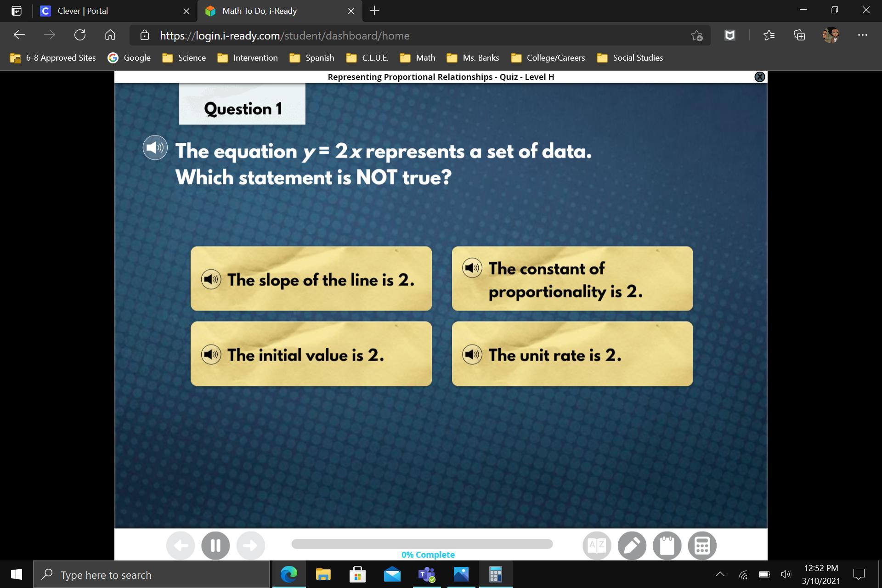Select answer "The slope of the line is 2."

click(x=311, y=279)
